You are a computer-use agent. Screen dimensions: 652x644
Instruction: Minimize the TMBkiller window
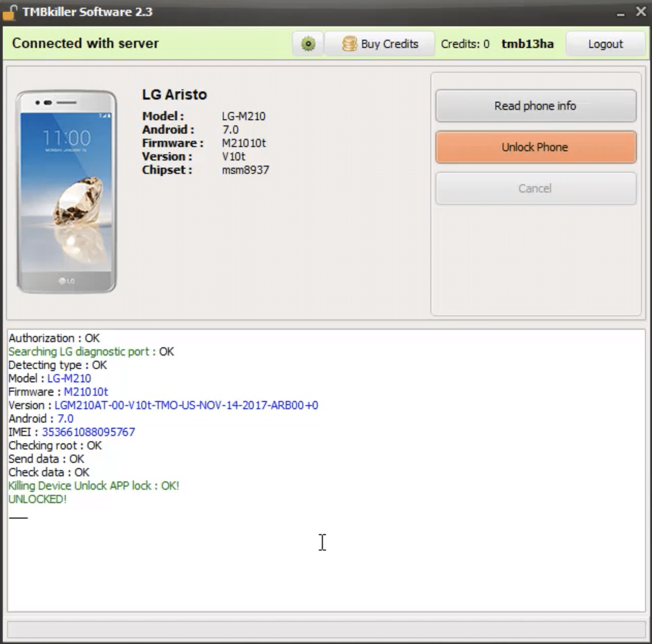coord(621,13)
